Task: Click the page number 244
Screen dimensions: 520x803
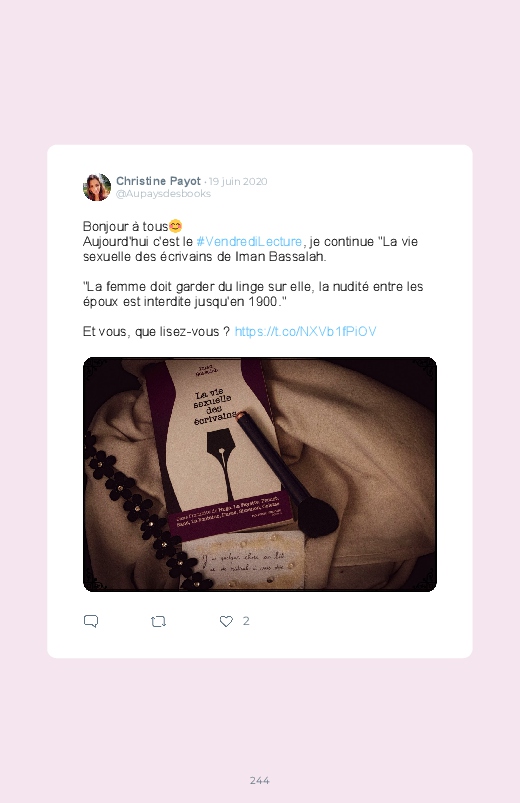Action: click(260, 780)
